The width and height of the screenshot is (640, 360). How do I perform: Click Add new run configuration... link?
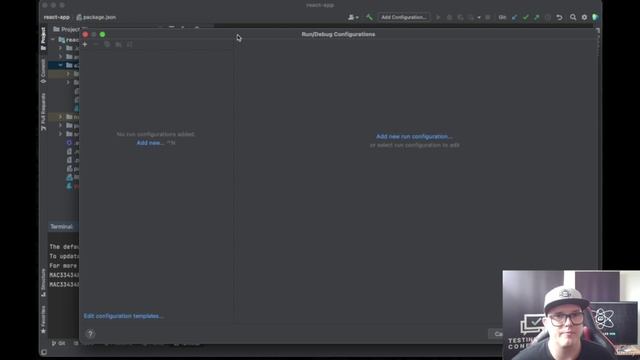click(414, 136)
